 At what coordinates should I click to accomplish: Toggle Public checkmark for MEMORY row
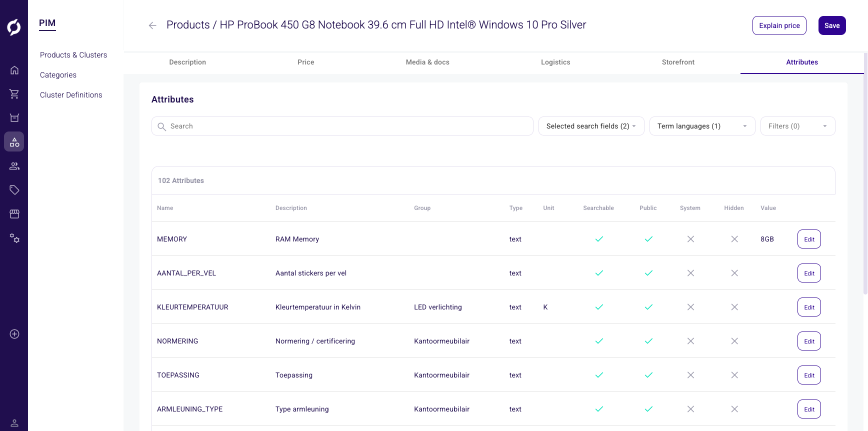point(648,239)
